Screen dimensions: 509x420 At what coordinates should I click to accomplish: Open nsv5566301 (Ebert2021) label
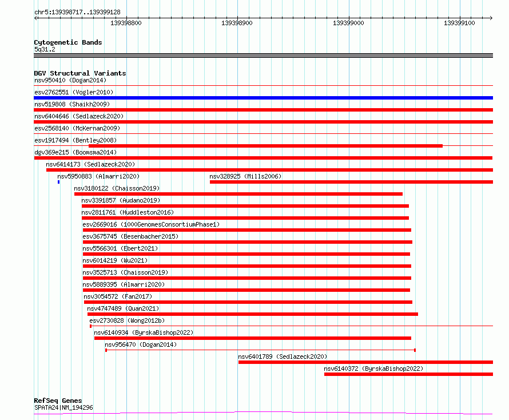coord(120,248)
